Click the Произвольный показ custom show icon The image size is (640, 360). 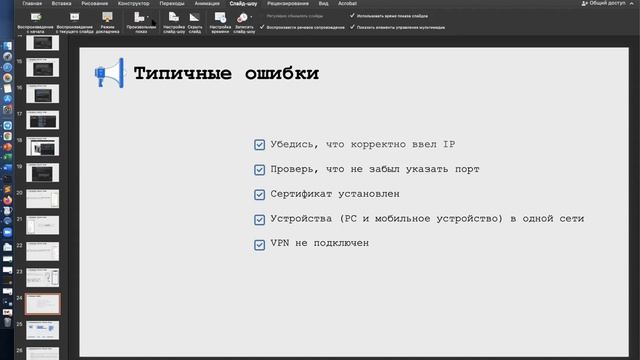pos(139,17)
